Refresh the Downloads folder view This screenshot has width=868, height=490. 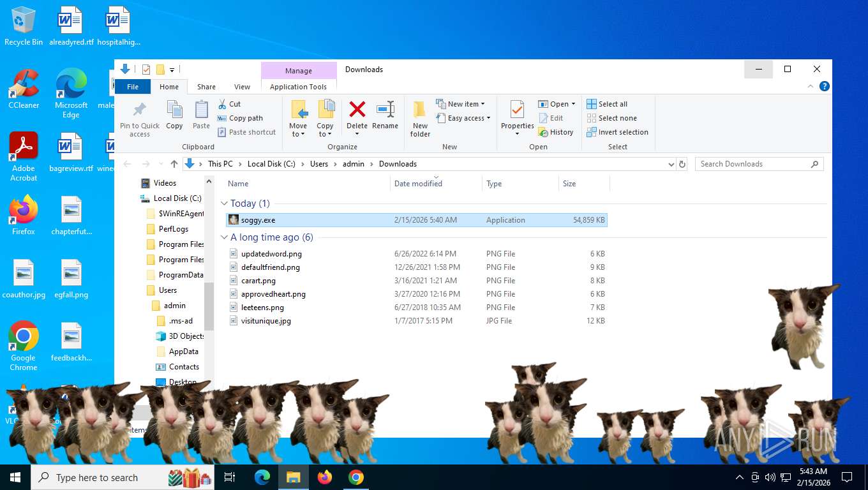pos(682,164)
